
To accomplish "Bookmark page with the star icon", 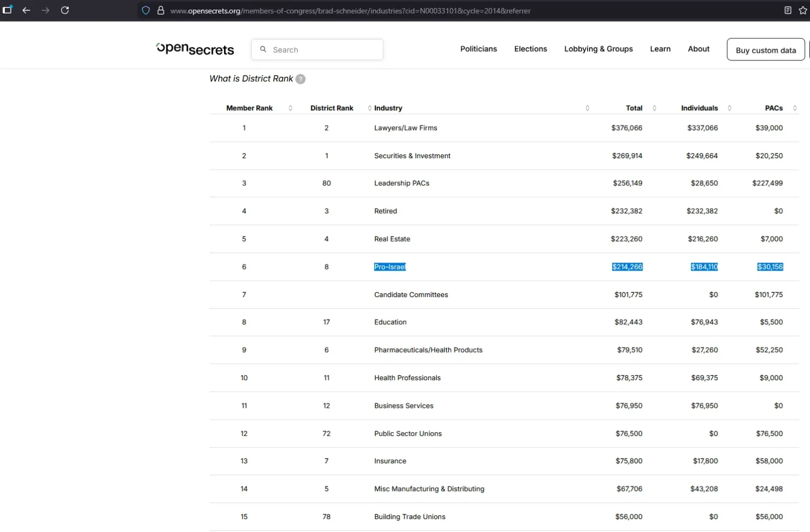I will click(803, 10).
